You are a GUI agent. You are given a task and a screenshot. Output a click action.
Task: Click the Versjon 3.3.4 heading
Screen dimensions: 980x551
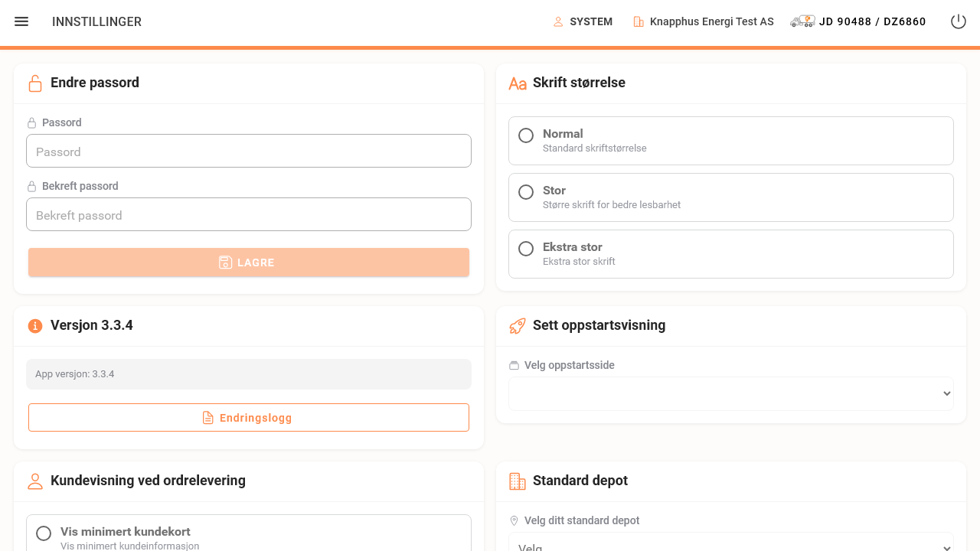point(92,325)
